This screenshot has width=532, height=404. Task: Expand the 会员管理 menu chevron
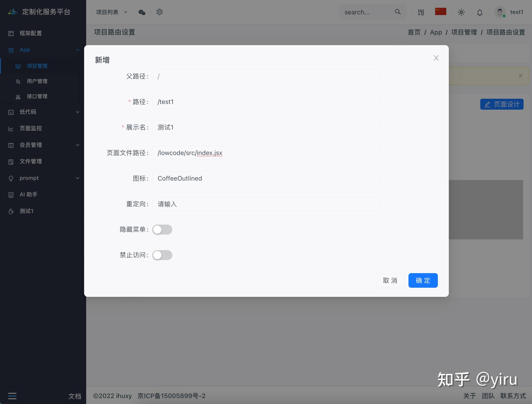click(77, 145)
